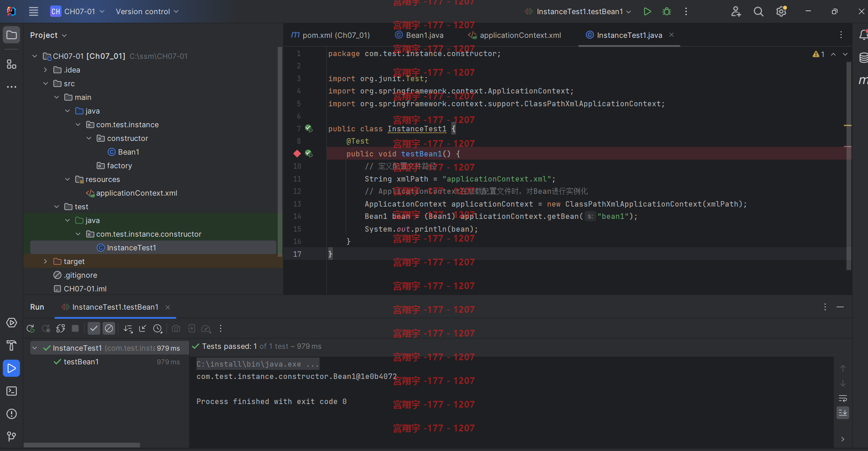Screen dimensions: 868x451
Task: Switch to applicationContext.xml editor tab
Action: point(515,35)
